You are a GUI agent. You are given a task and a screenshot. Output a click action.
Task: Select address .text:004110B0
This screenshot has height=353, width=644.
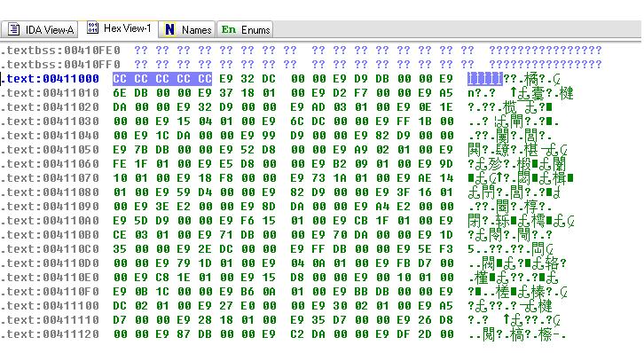50,235
